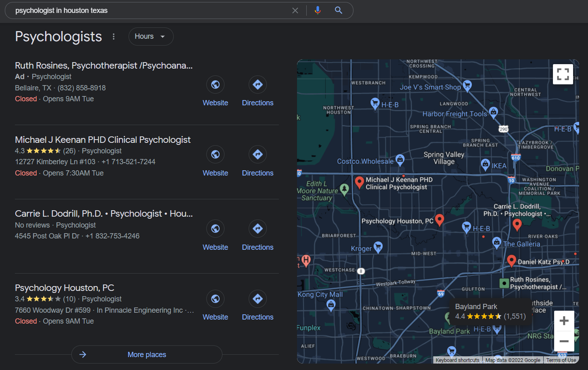Open Carrie L. Dodrill, Ph.D. listing title
The width and height of the screenshot is (588, 370).
(104, 213)
